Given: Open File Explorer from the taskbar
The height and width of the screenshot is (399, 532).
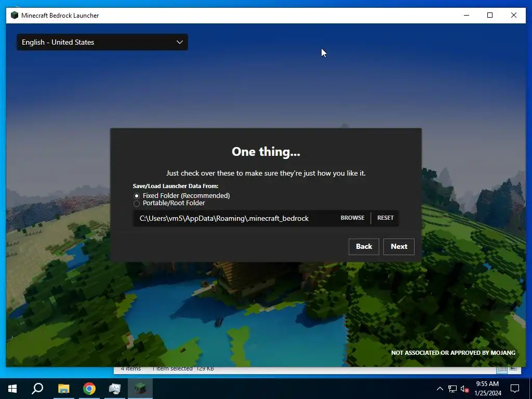Looking at the screenshot, I should [63, 389].
